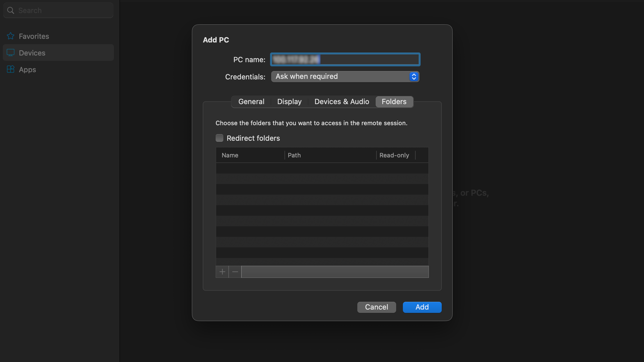
Task: Click the Favorites star icon
Action: (x=10, y=36)
